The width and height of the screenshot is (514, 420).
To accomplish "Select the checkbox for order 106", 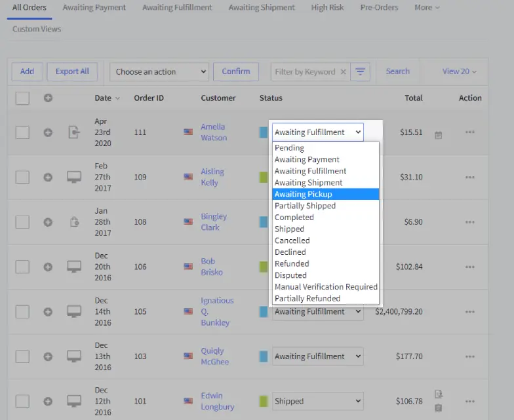I will [22, 267].
